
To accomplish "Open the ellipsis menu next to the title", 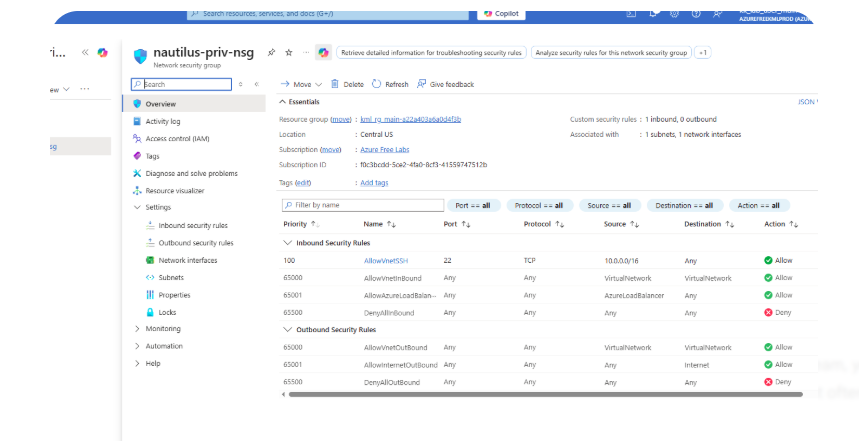I will (x=306, y=53).
